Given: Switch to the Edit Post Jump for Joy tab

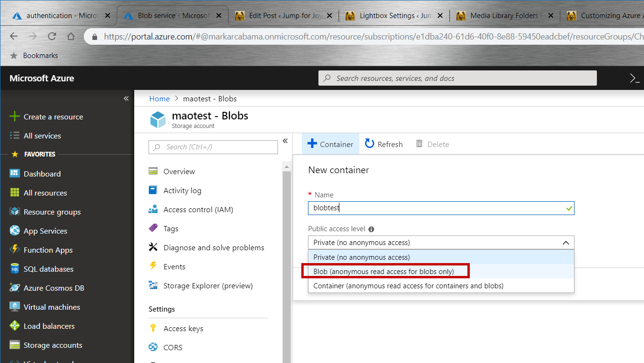Looking at the screenshot, I should point(285,16).
